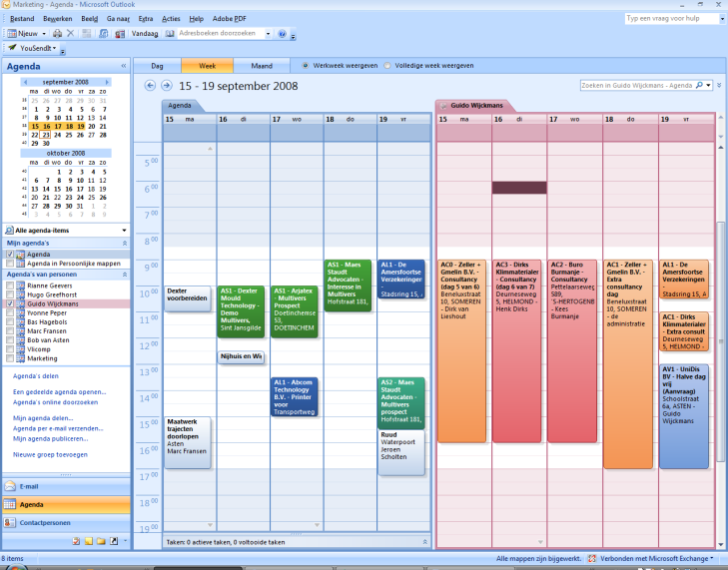Open the Beeld menu
The height and width of the screenshot is (570, 728).
tap(89, 19)
